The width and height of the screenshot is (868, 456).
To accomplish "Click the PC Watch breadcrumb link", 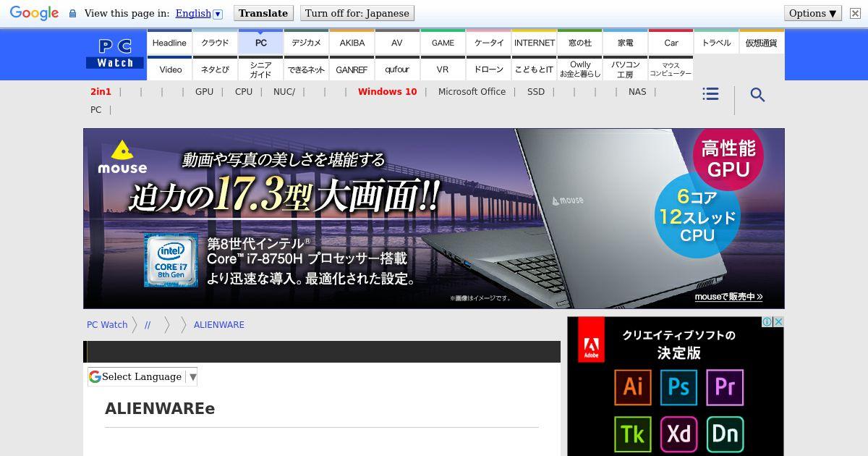I will pos(107,325).
